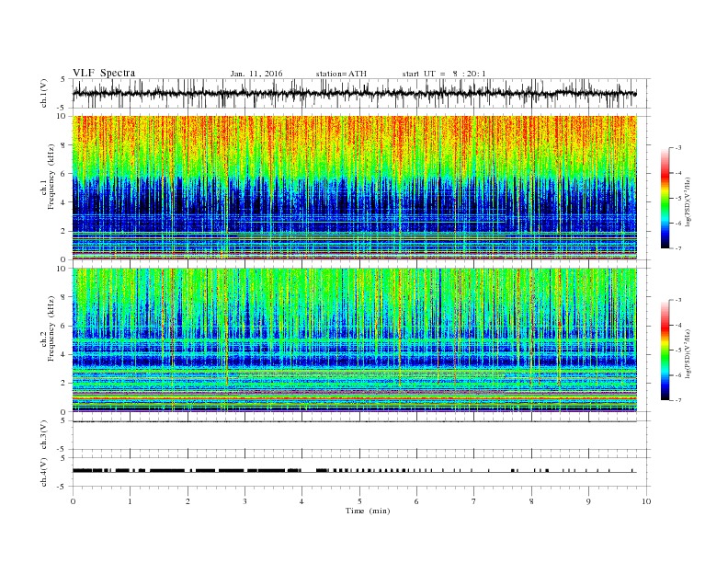
Task: Click the "-7" tick of the ch.1 colorbar
Action: [677, 248]
